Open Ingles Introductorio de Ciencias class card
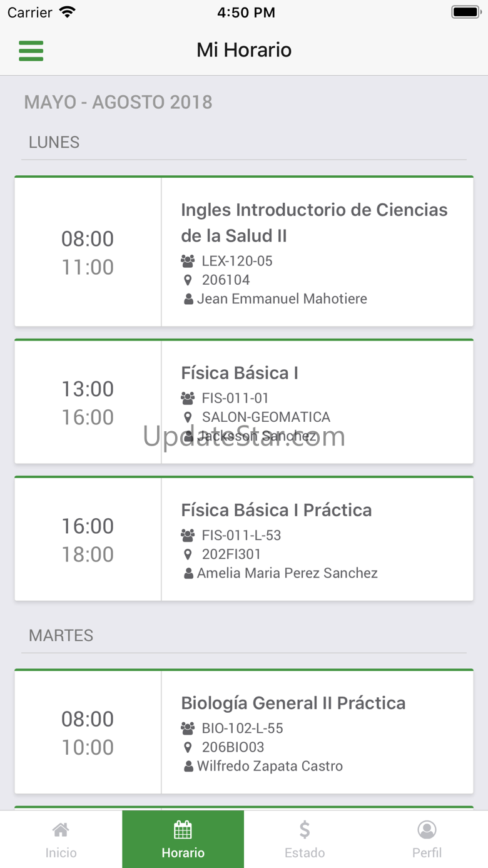Screen dimensions: 488x868 (244, 252)
